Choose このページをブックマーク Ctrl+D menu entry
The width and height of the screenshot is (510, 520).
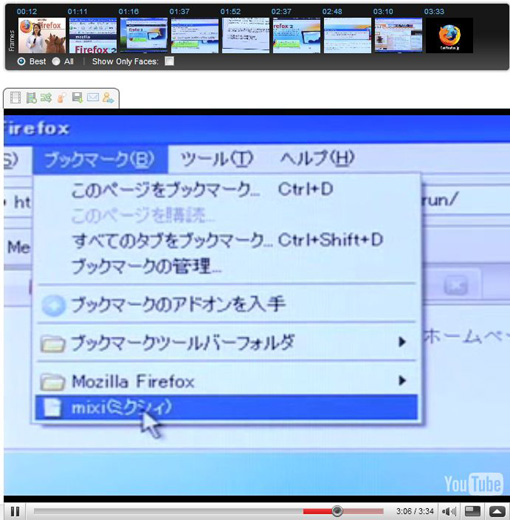pos(227,190)
